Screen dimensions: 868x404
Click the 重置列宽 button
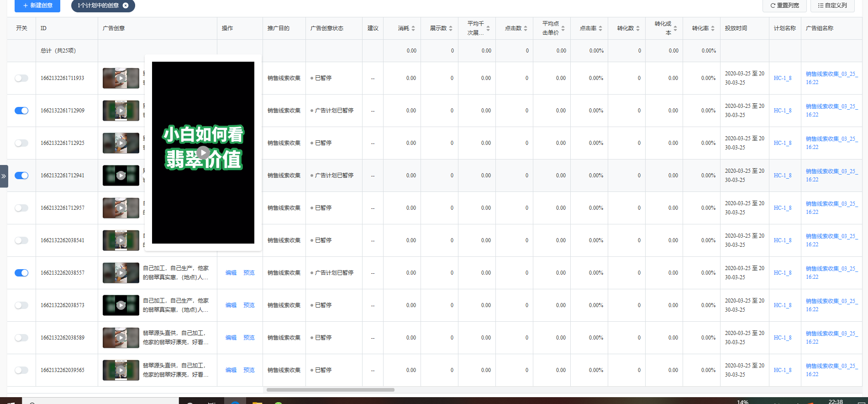click(784, 5)
